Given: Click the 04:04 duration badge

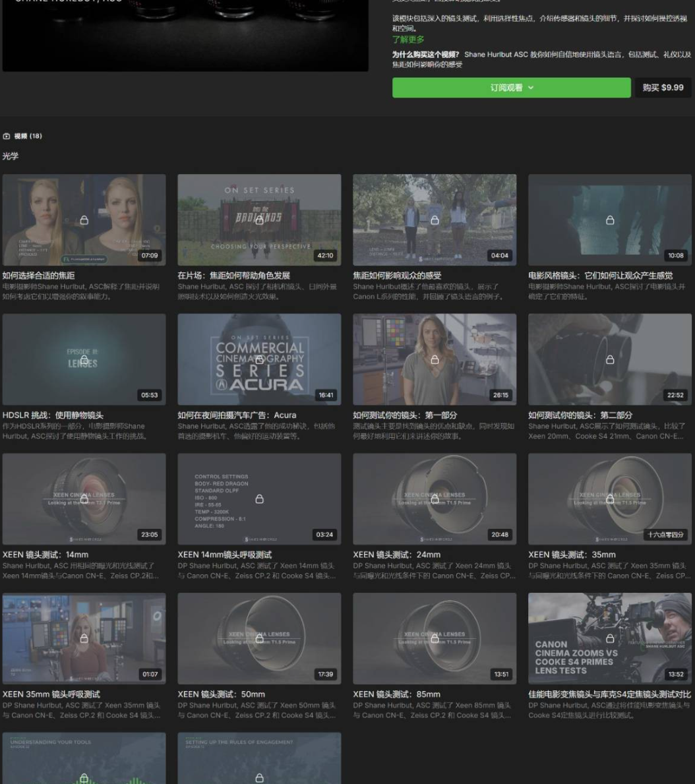Looking at the screenshot, I should click(x=500, y=255).
